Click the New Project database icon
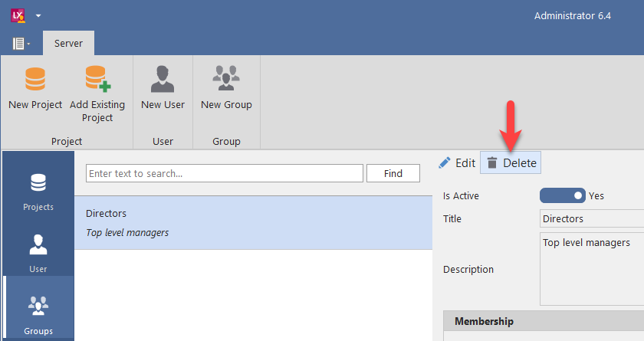 [35, 80]
